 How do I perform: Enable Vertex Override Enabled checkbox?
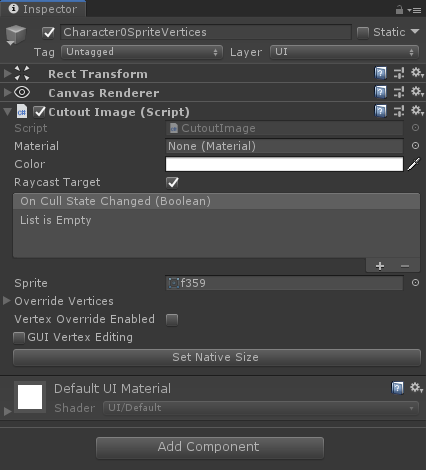pyautogui.click(x=172, y=320)
